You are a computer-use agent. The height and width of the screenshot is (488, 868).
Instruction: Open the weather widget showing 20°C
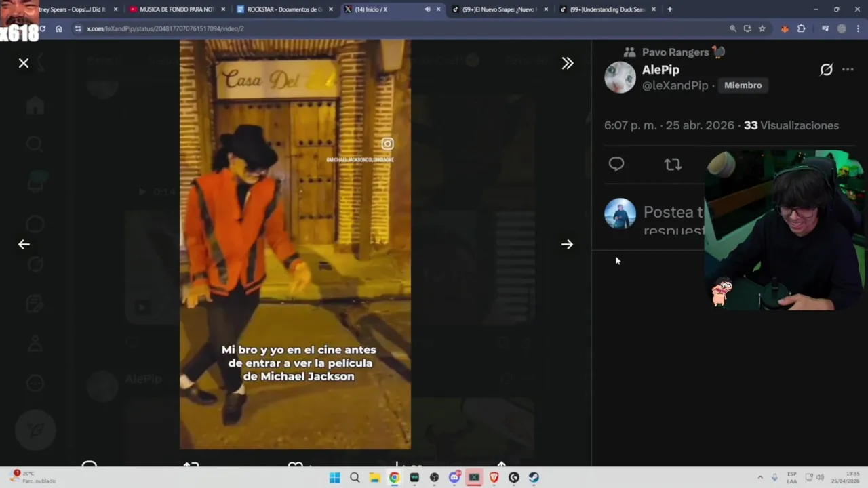tap(34, 477)
